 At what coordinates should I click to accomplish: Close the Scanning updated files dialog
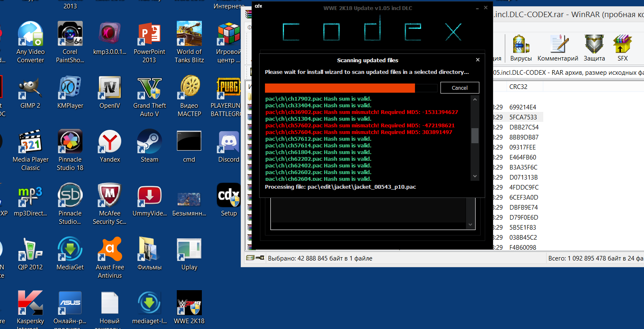point(478,60)
